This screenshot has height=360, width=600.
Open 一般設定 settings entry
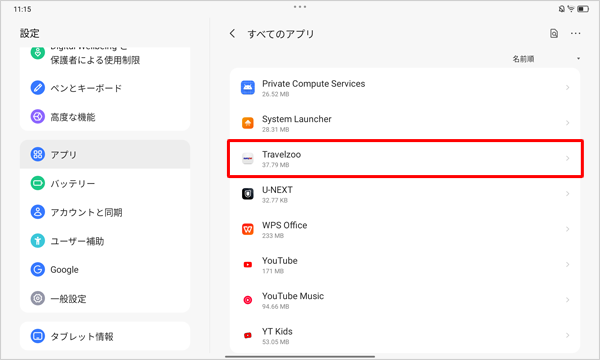[x=105, y=298]
